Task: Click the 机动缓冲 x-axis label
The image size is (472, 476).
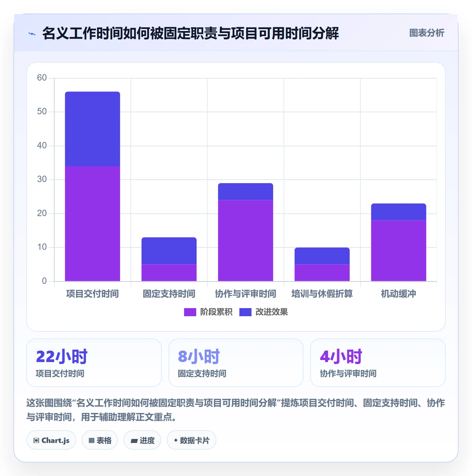Action: pos(399,294)
